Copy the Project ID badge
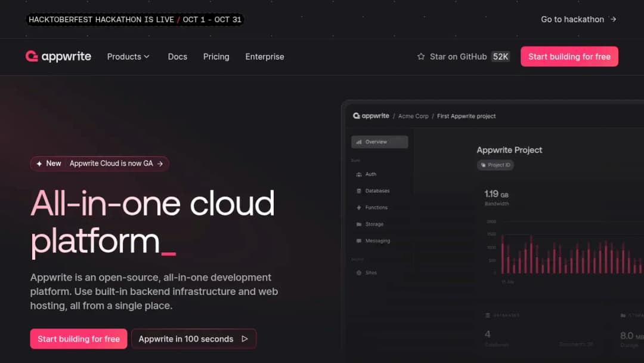644x363 pixels. [496, 165]
